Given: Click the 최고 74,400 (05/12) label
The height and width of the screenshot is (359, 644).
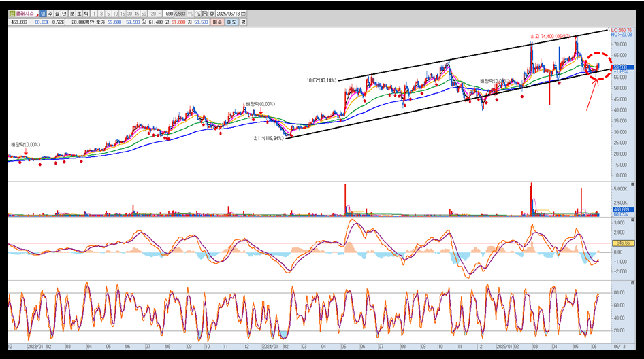Looking at the screenshot, I should click(x=550, y=36).
